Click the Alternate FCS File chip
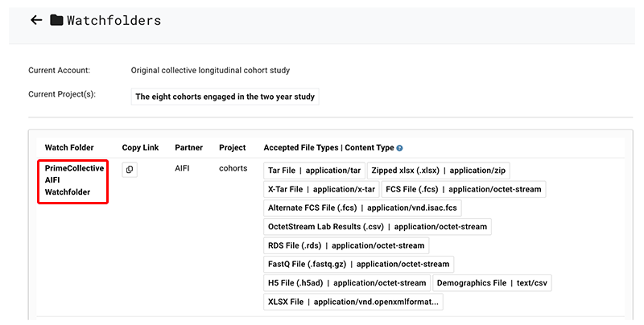 pos(362,208)
